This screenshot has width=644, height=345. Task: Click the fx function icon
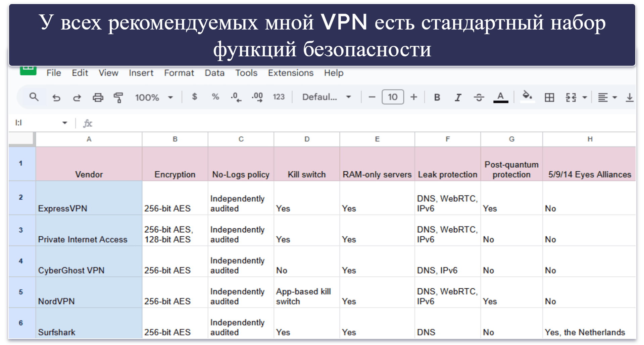tap(88, 123)
